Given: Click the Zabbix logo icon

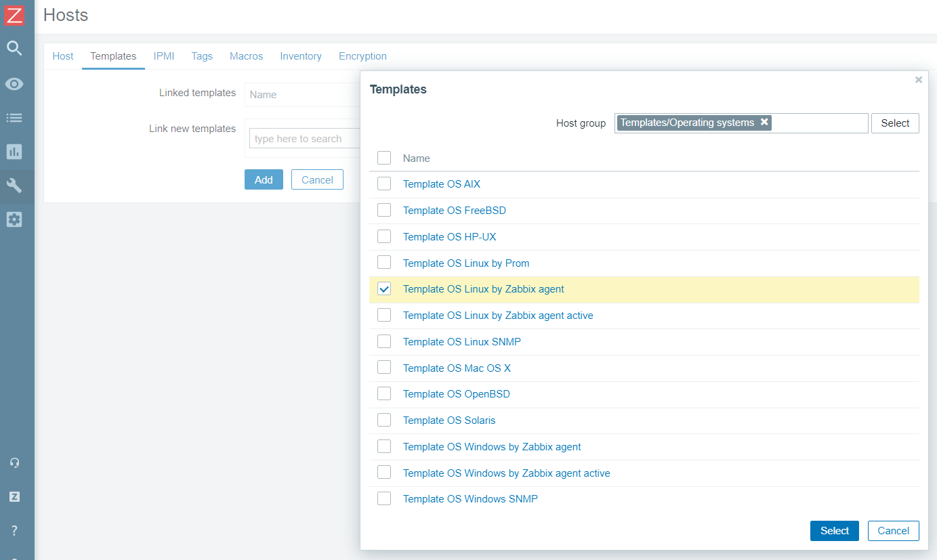Looking at the screenshot, I should (14, 14).
